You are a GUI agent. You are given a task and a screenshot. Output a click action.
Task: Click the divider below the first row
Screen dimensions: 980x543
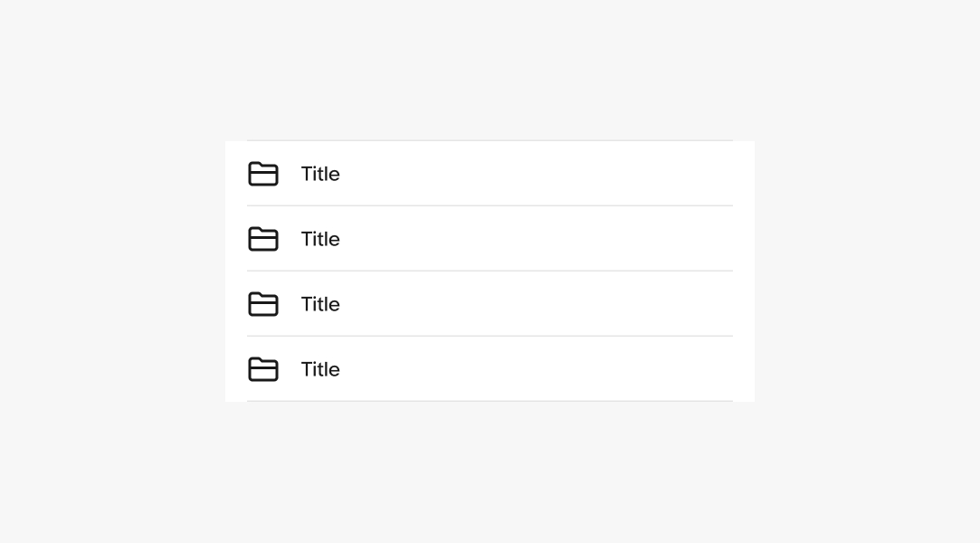pyautogui.click(x=490, y=206)
